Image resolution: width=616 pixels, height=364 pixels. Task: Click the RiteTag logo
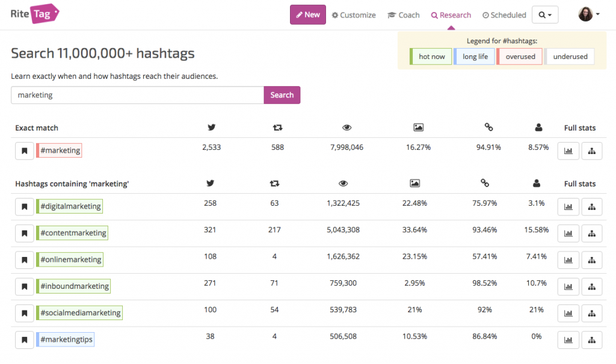[35, 14]
